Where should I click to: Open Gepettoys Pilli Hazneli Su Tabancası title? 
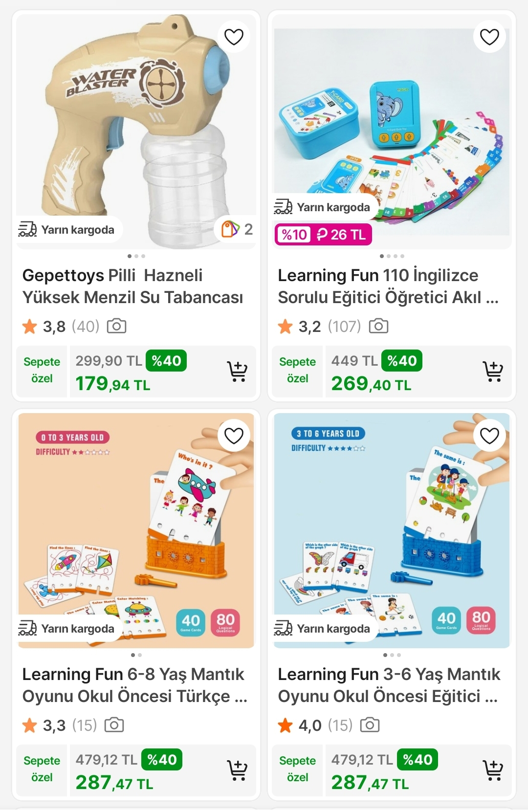pyautogui.click(x=133, y=286)
